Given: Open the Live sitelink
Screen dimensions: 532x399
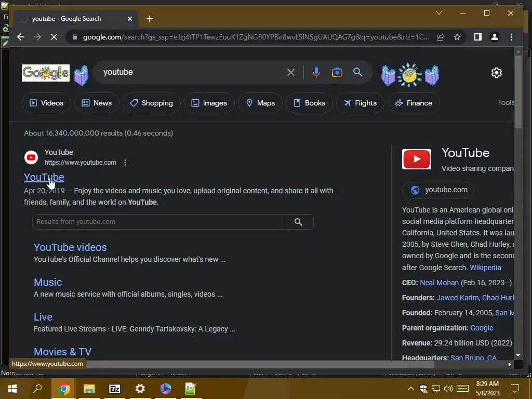Looking at the screenshot, I should (x=43, y=317).
